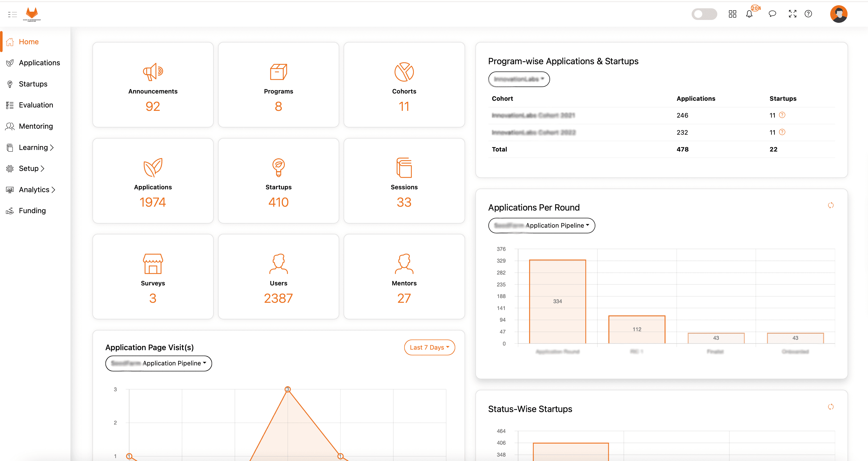This screenshot has width=868, height=461.
Task: Click the Programs box icon
Action: [x=278, y=72]
